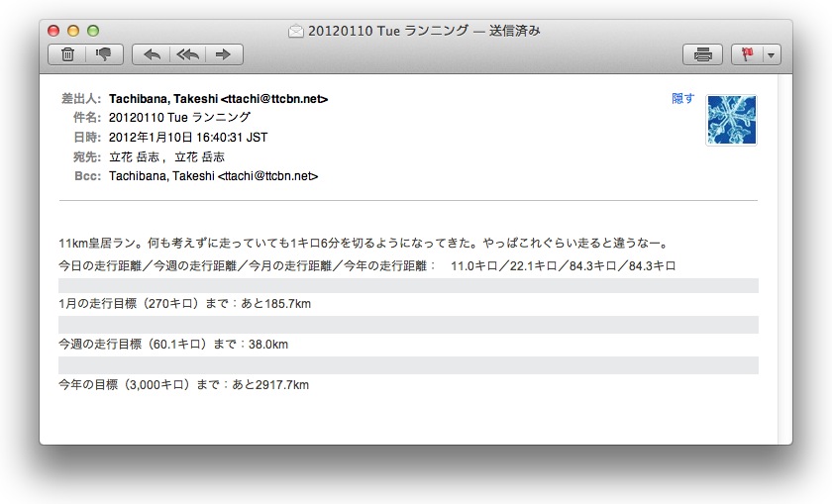The height and width of the screenshot is (504, 832).
Task: Click the line 1月の走行目標（270キロ）
Action: (185, 304)
